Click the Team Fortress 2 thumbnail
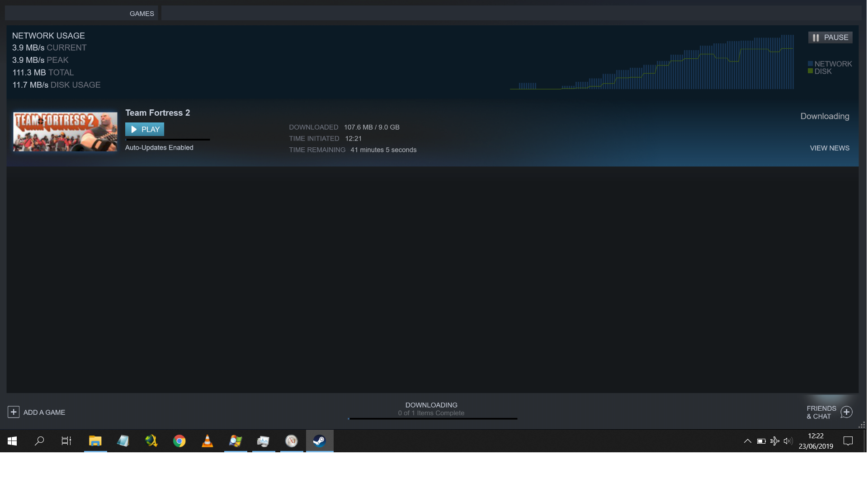 pos(65,131)
